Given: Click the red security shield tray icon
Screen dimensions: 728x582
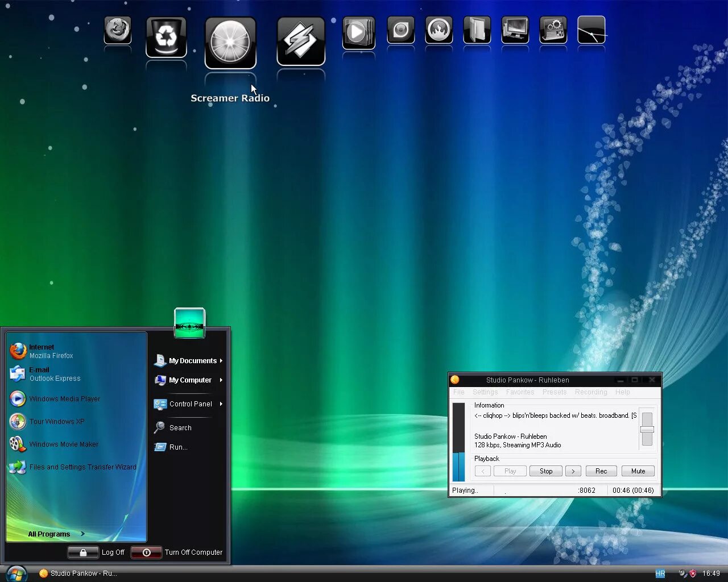Looking at the screenshot, I should pyautogui.click(x=693, y=573).
